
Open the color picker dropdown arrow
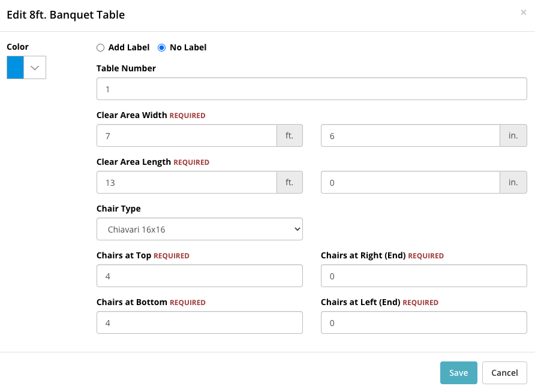[35, 68]
